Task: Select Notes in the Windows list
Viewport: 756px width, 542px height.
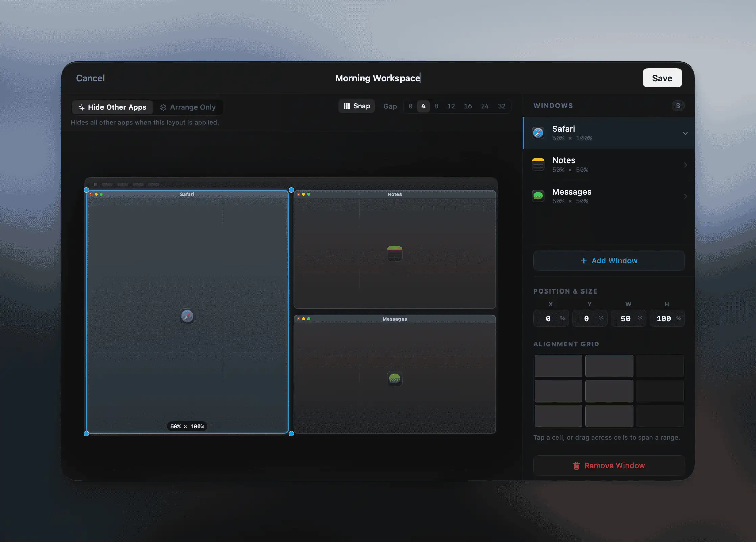Action: tap(609, 165)
